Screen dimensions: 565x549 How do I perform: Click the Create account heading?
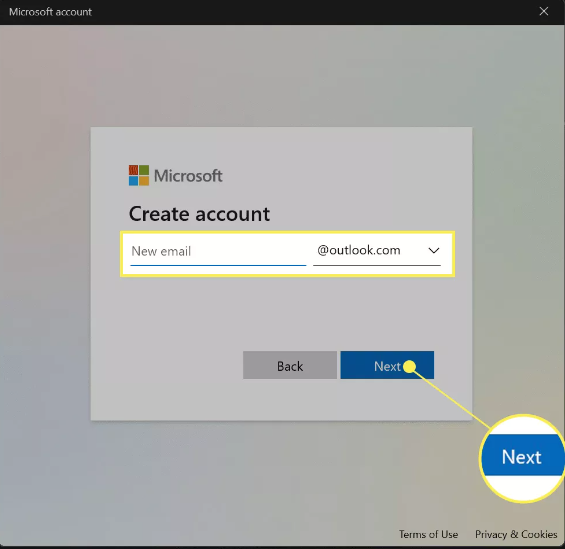(199, 214)
